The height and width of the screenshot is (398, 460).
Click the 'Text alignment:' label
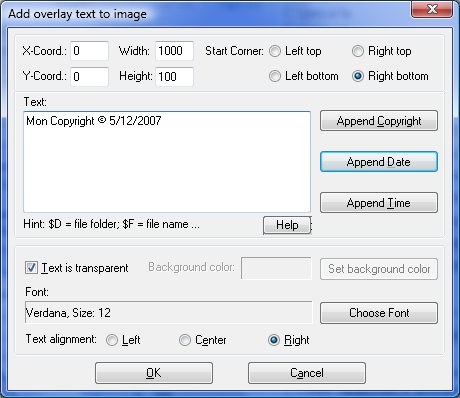[61, 339]
